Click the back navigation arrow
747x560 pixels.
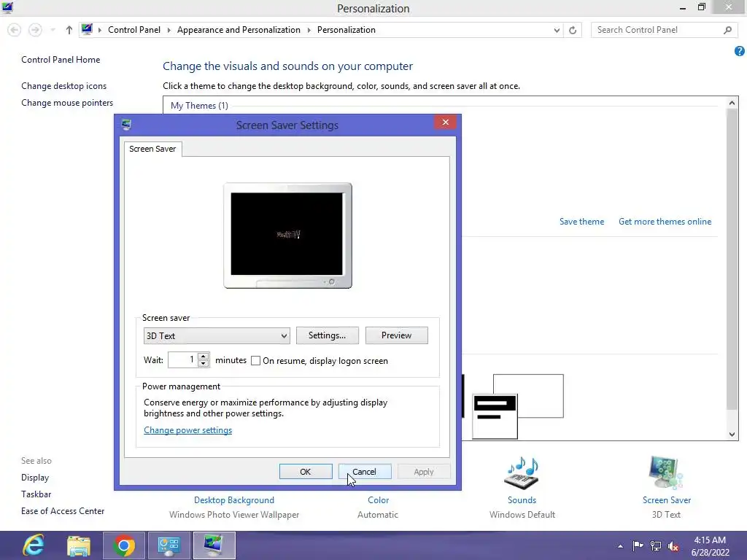click(x=15, y=30)
